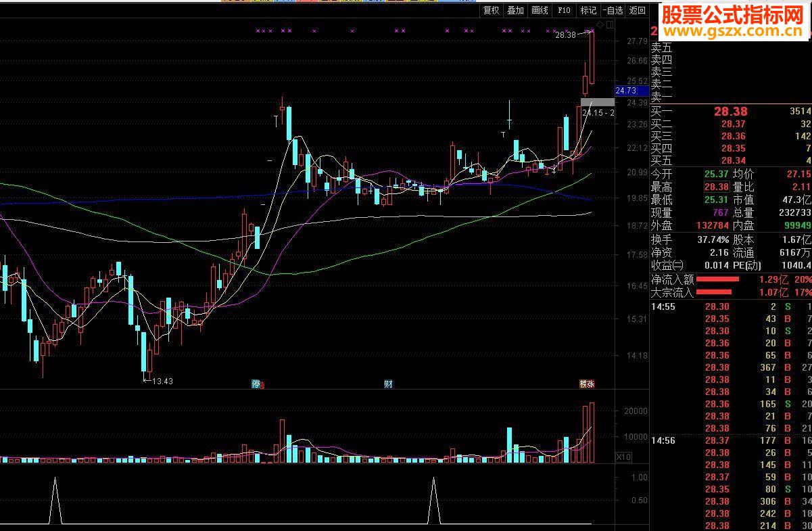Viewport: 812px width, 531px height.
Task: Click the PE(动) value 1040.4
Action: coord(796,265)
